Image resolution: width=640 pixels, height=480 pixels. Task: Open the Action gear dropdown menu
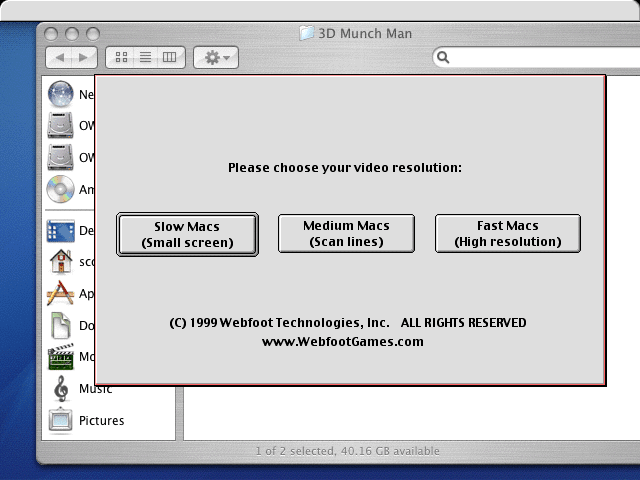(x=215, y=58)
